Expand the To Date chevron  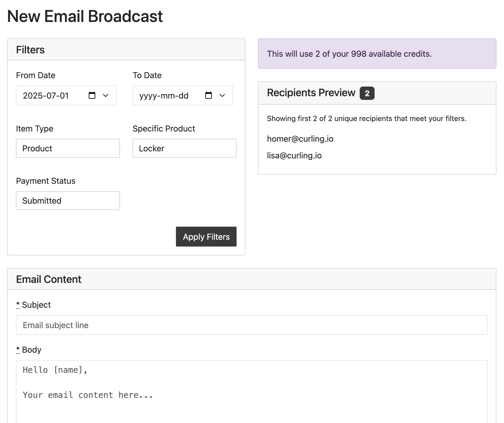222,96
